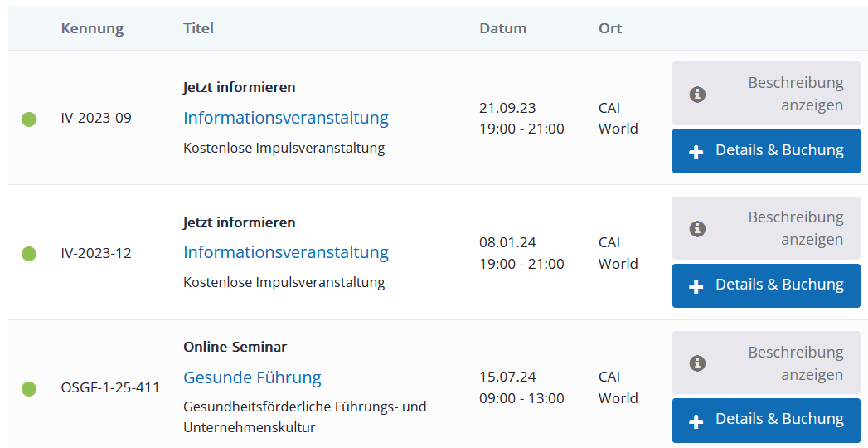Select the Datum column header
Viewport: 868px width, 448px height.
(x=502, y=28)
